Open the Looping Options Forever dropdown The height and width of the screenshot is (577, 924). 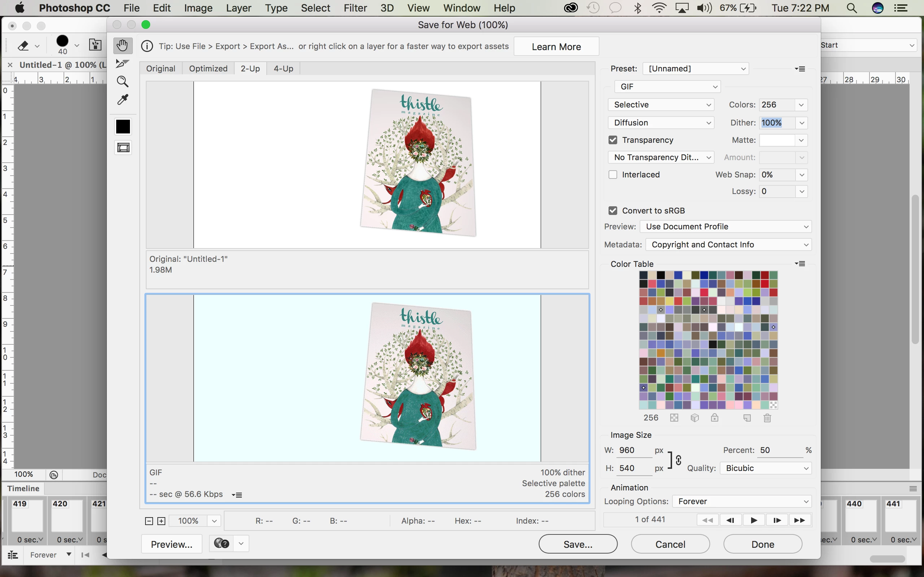click(x=741, y=501)
